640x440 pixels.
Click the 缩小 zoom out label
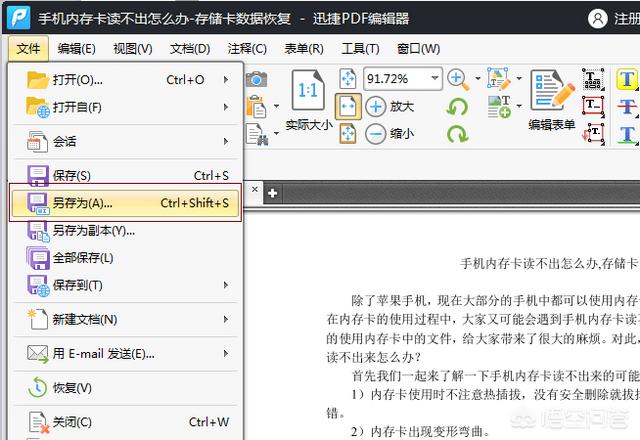[402, 134]
